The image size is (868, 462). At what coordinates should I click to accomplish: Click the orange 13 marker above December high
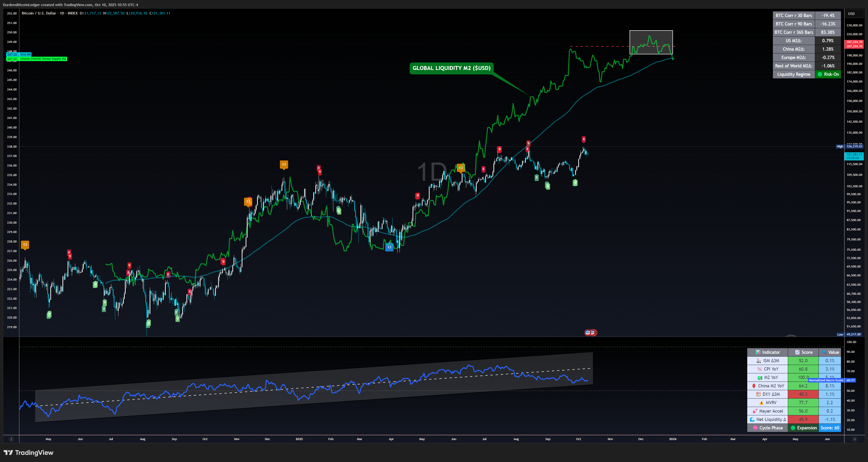pyautogui.click(x=284, y=165)
